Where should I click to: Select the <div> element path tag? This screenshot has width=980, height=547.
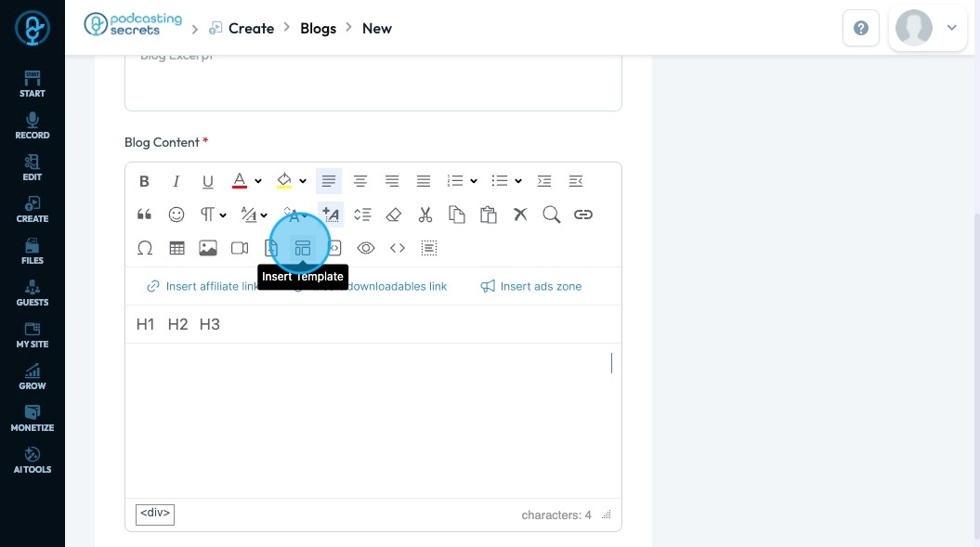pyautogui.click(x=155, y=514)
